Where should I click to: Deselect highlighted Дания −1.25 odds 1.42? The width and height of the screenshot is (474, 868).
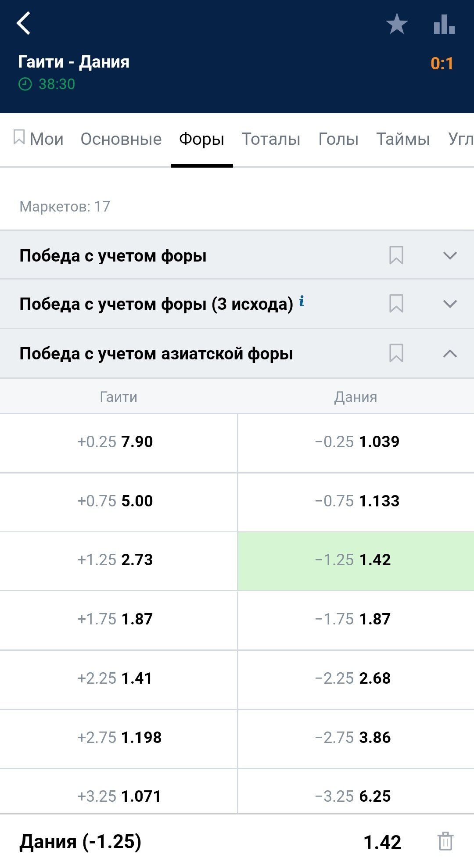tap(355, 560)
